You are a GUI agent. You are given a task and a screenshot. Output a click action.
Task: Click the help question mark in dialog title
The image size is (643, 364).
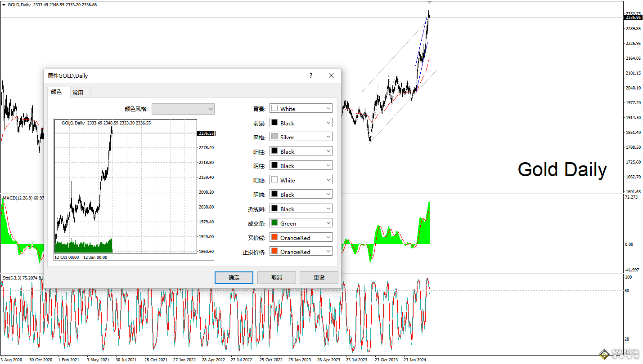[310, 75]
